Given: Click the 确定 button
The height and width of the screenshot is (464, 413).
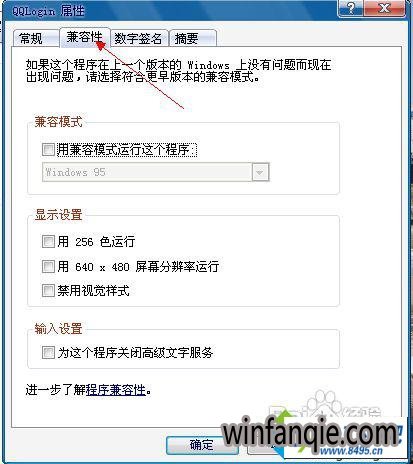Looking at the screenshot, I should [x=202, y=445].
